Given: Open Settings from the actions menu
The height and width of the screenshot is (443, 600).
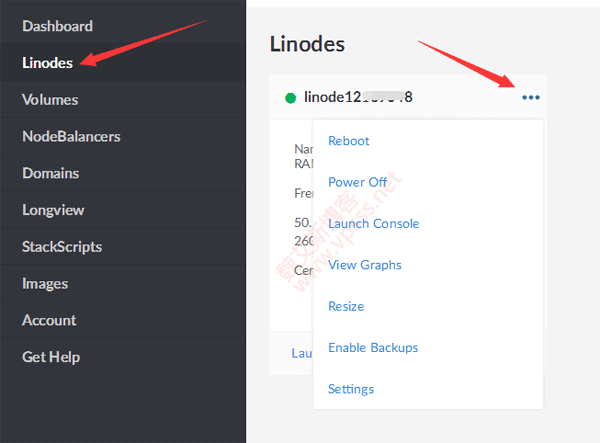Looking at the screenshot, I should [x=351, y=389].
